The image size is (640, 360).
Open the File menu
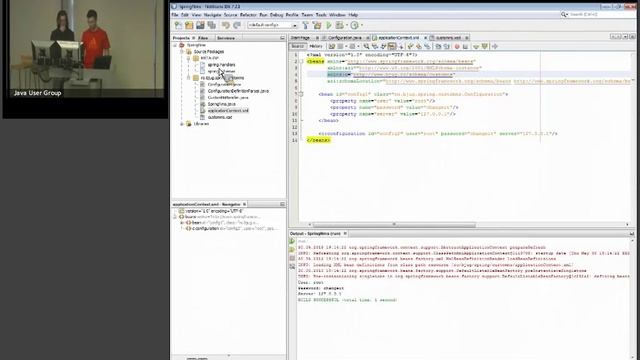pyautogui.click(x=175, y=15)
